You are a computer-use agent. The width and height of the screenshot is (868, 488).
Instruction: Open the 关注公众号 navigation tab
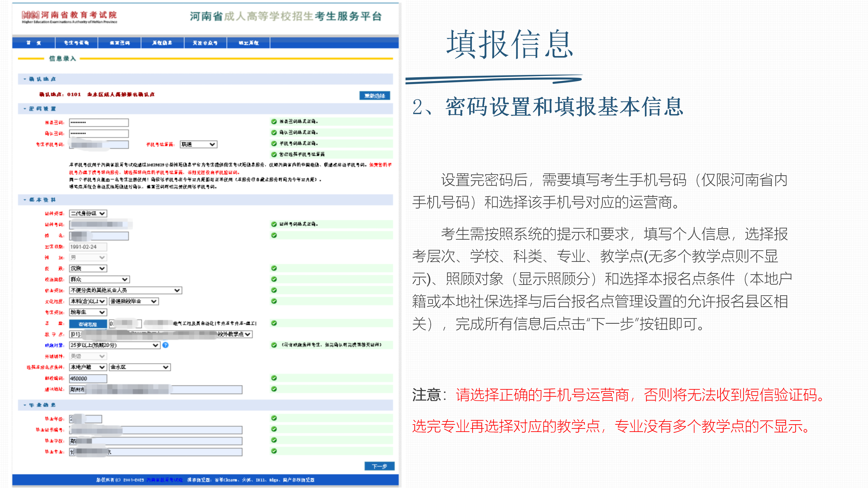[205, 43]
